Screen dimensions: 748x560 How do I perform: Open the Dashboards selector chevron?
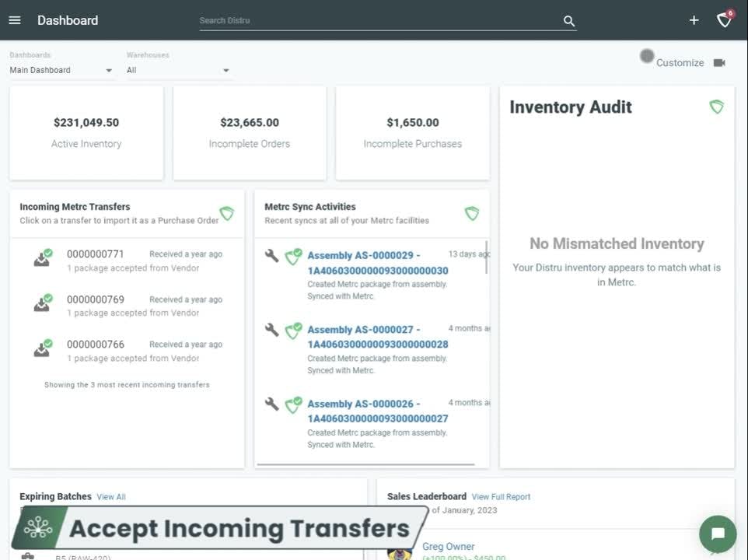pos(108,70)
